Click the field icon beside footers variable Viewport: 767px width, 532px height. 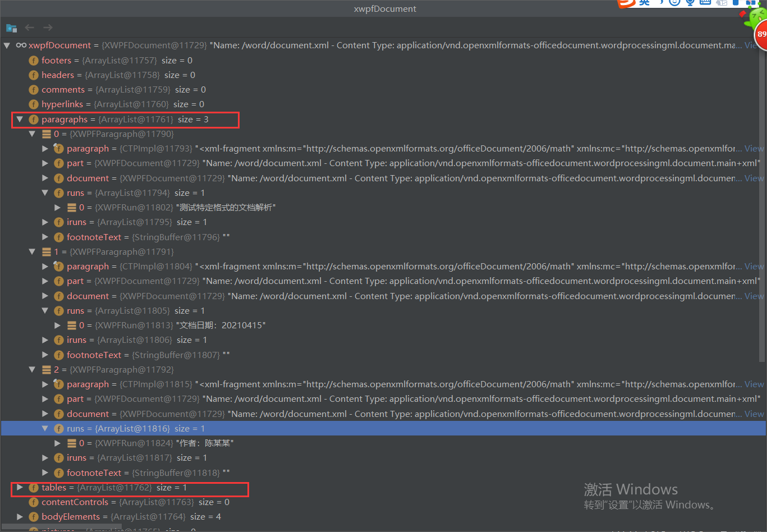point(33,60)
